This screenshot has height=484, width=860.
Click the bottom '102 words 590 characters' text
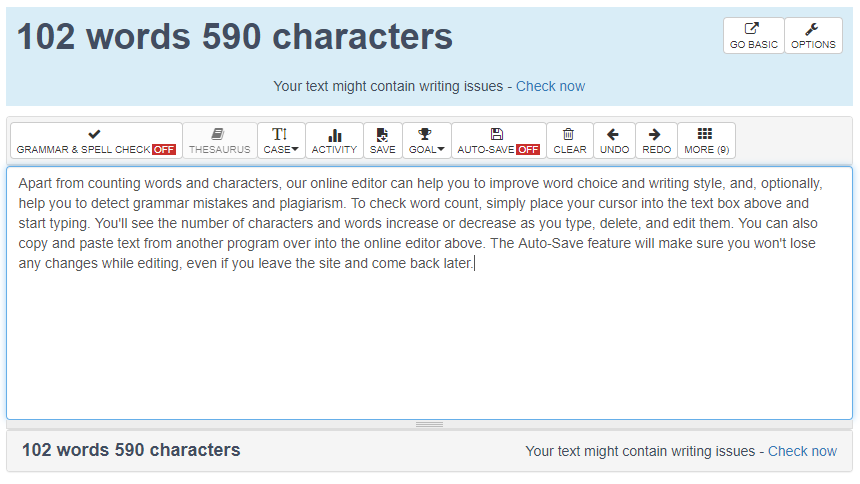[x=131, y=450]
